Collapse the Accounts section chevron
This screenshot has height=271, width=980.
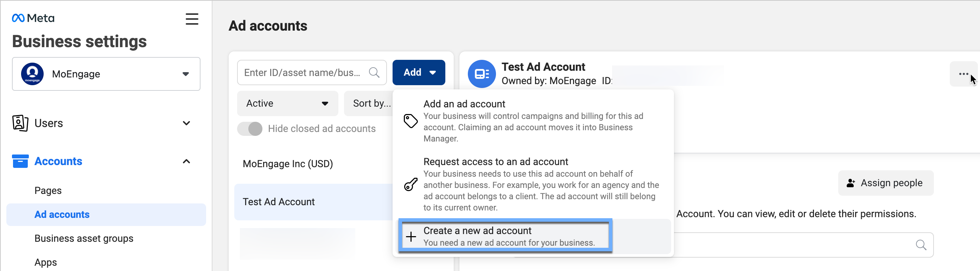tap(186, 161)
